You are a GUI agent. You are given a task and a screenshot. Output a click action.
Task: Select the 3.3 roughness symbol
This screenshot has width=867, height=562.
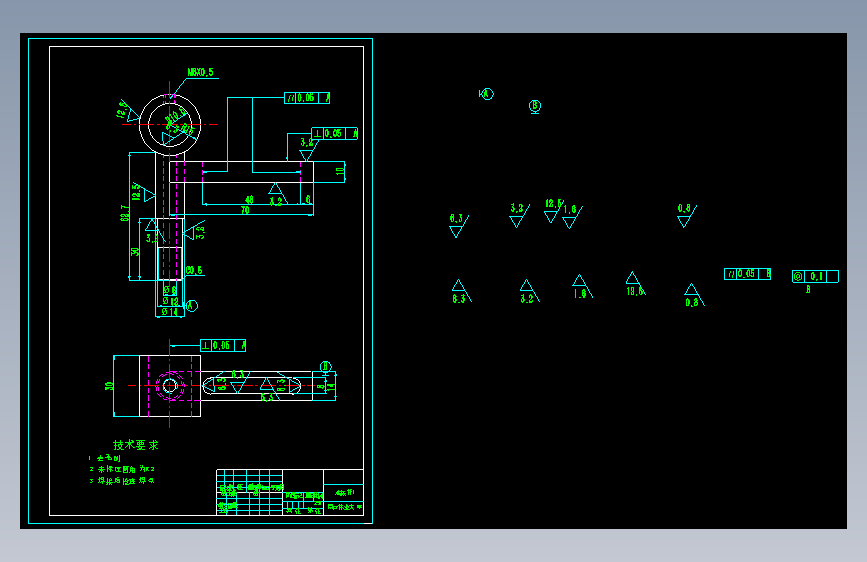pyautogui.click(x=519, y=215)
